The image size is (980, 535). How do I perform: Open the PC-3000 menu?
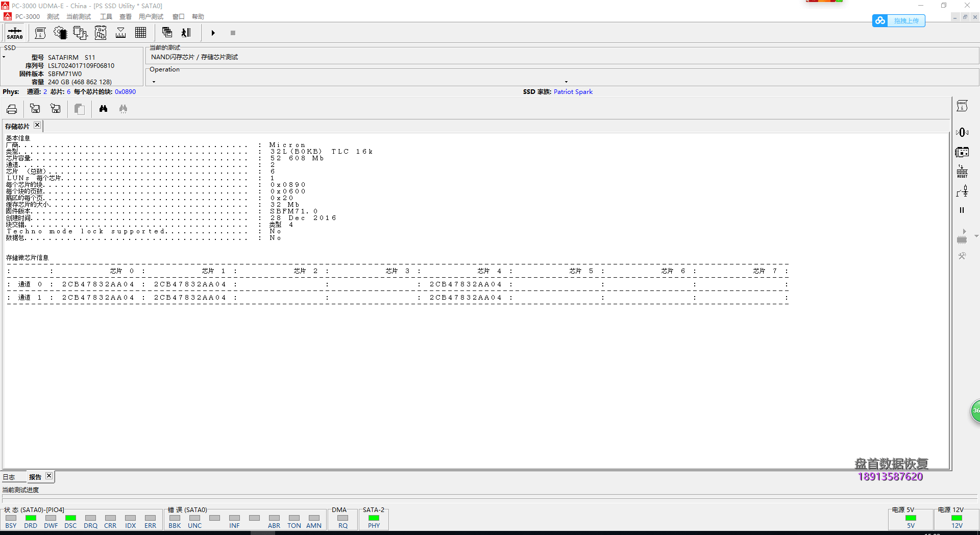[x=28, y=17]
